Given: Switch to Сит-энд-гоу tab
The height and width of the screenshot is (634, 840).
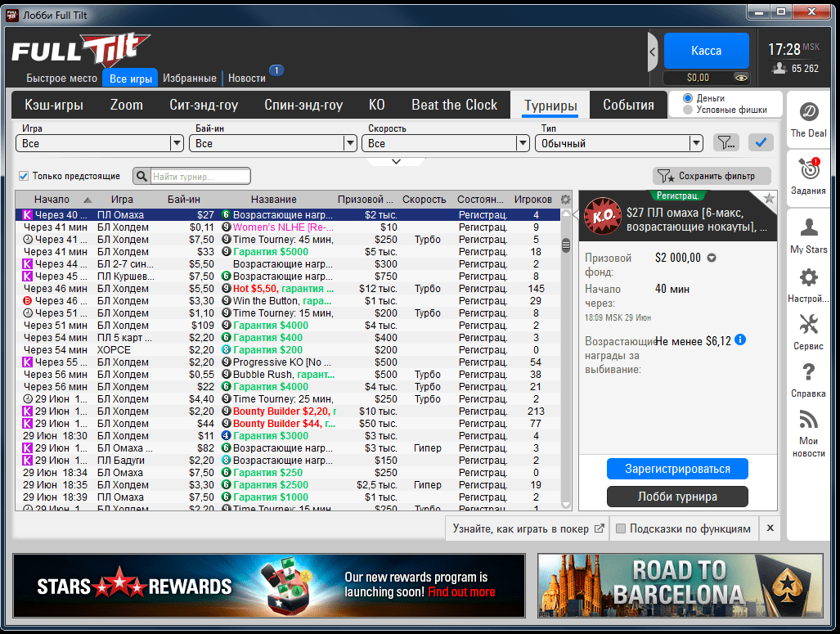Looking at the screenshot, I should point(204,105).
